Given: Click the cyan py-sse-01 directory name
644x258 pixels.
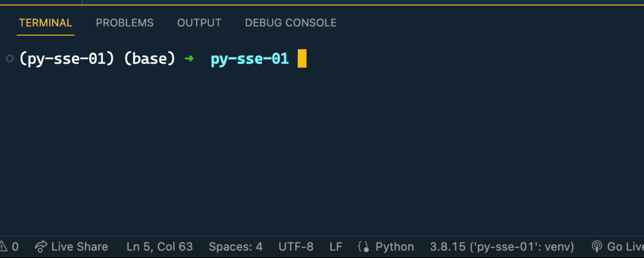Looking at the screenshot, I should [x=249, y=58].
